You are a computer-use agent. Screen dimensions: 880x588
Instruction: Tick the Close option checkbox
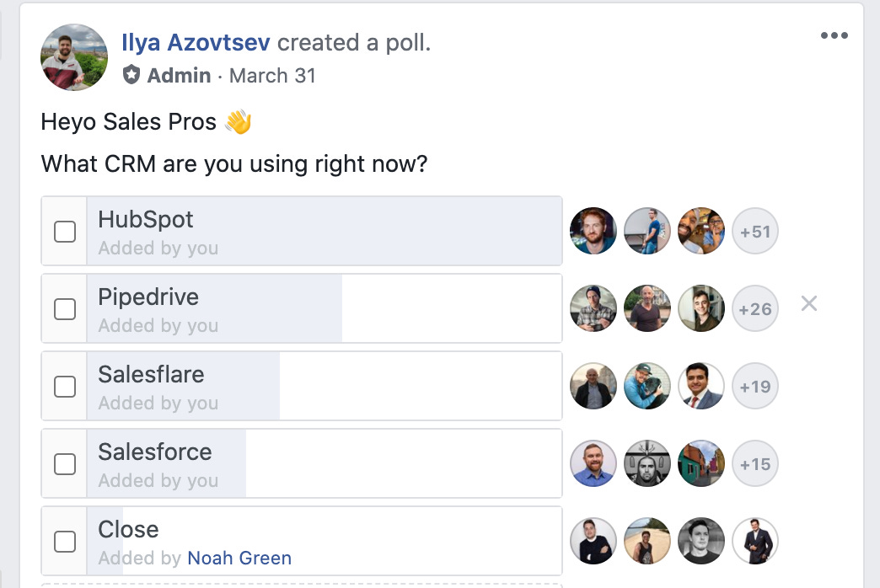65,541
